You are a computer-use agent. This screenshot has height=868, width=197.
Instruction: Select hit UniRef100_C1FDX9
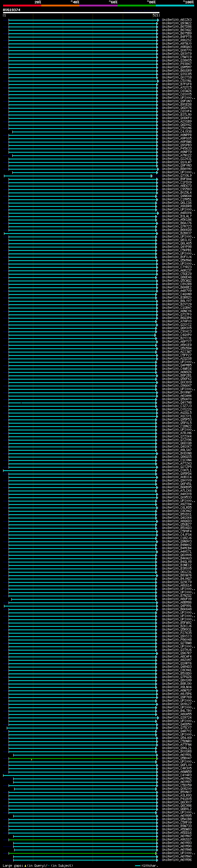177,182
